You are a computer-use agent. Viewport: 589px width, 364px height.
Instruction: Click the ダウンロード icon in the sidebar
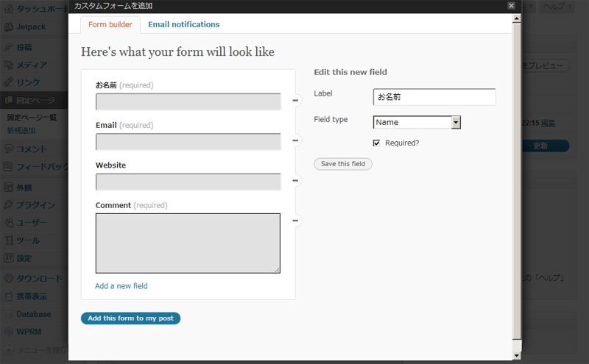8,279
